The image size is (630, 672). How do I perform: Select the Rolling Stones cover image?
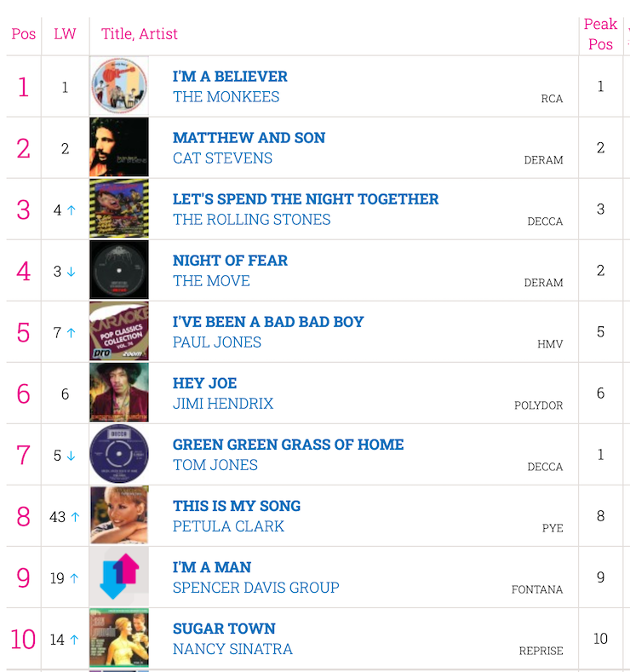click(119, 209)
